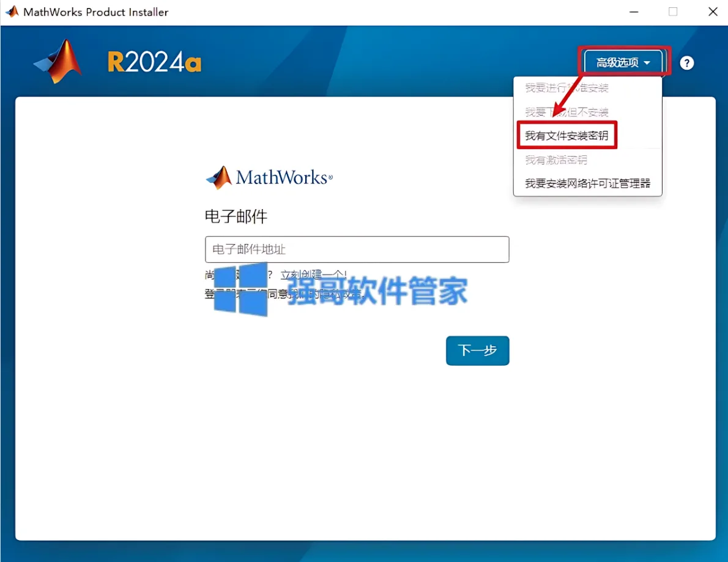Click the help question mark icon
The width and height of the screenshot is (728, 562).
(686, 62)
